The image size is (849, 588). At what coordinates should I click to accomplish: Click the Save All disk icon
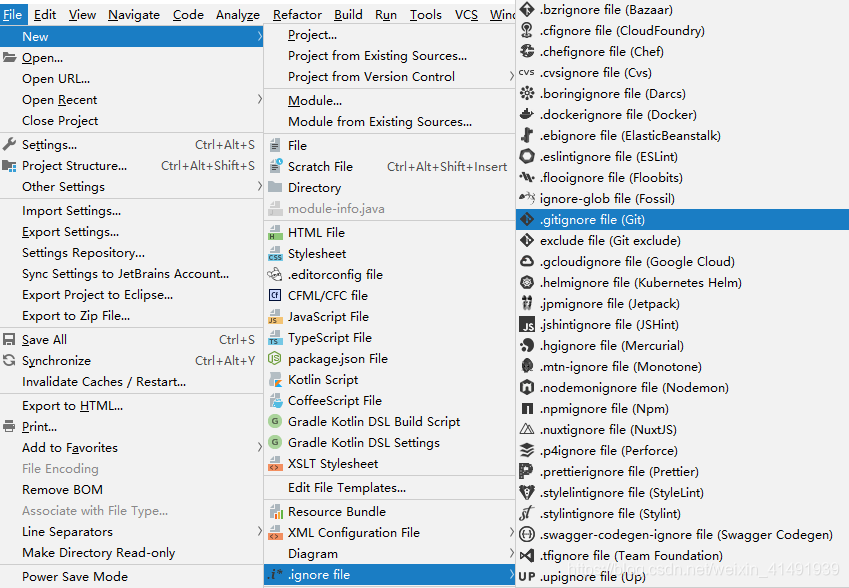pyautogui.click(x=9, y=339)
